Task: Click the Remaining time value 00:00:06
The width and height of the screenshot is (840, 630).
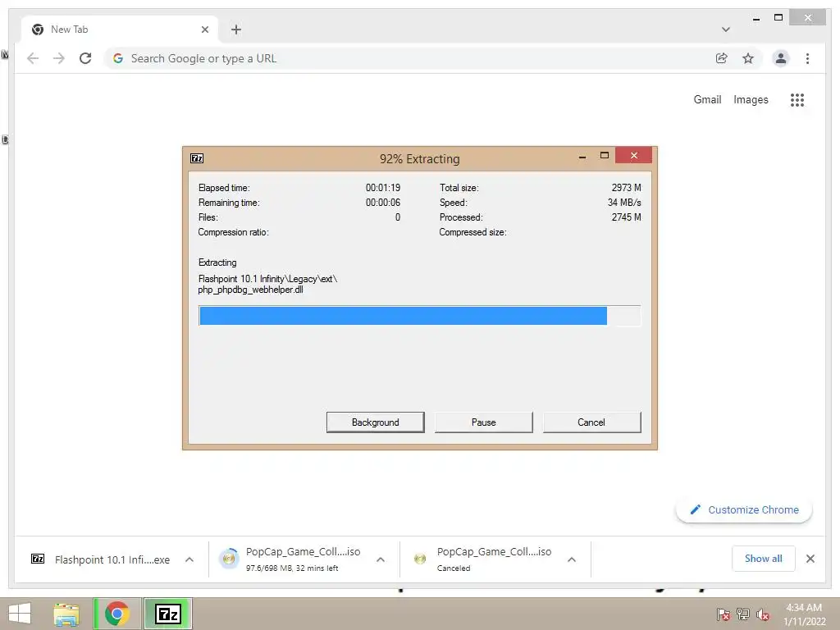Action: tap(382, 203)
